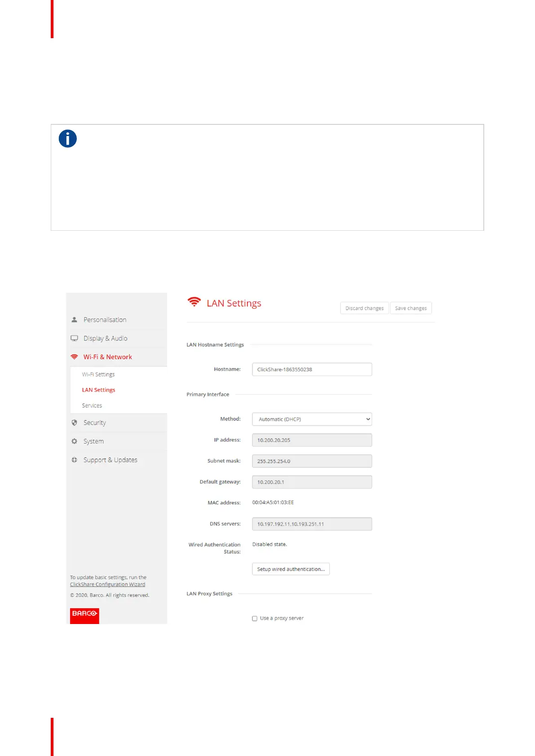Click the DNS servers field
Screen dimensions: 535x756
[312, 524]
